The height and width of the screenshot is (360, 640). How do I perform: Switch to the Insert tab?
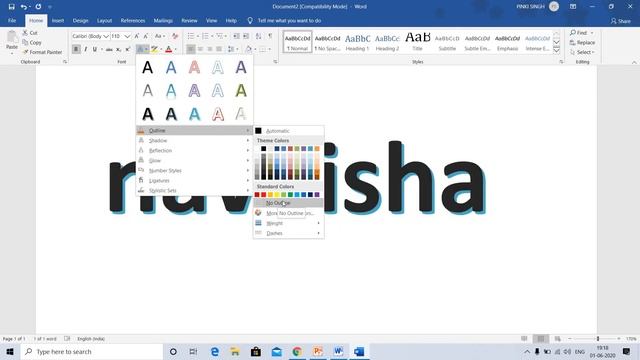click(58, 20)
